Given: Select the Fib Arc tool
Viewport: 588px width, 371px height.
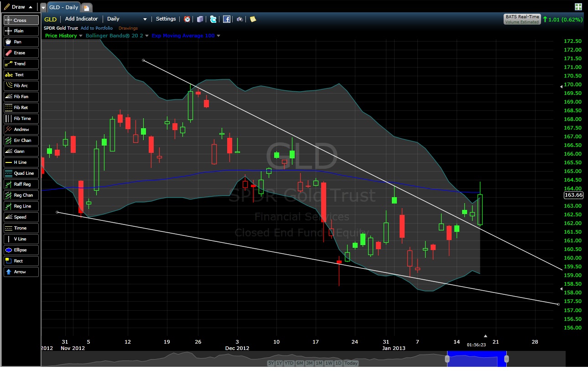Looking at the screenshot, I should 21,86.
